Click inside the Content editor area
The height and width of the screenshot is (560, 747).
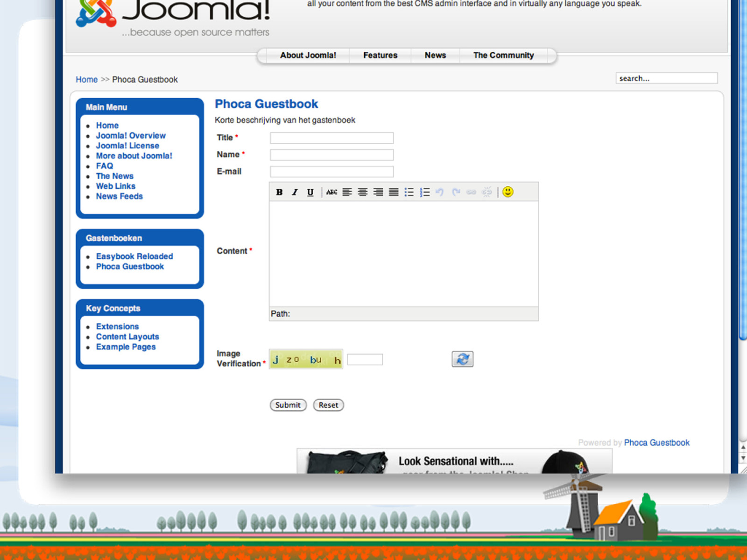tap(404, 254)
